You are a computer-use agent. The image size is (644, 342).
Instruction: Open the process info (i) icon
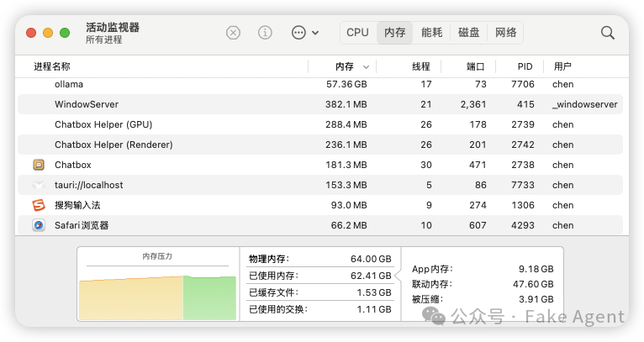(x=265, y=33)
